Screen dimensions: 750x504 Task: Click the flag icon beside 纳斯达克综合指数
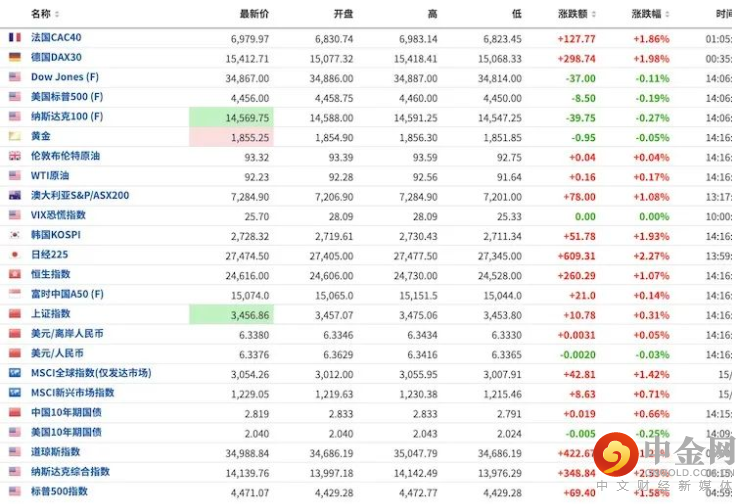coord(15,471)
